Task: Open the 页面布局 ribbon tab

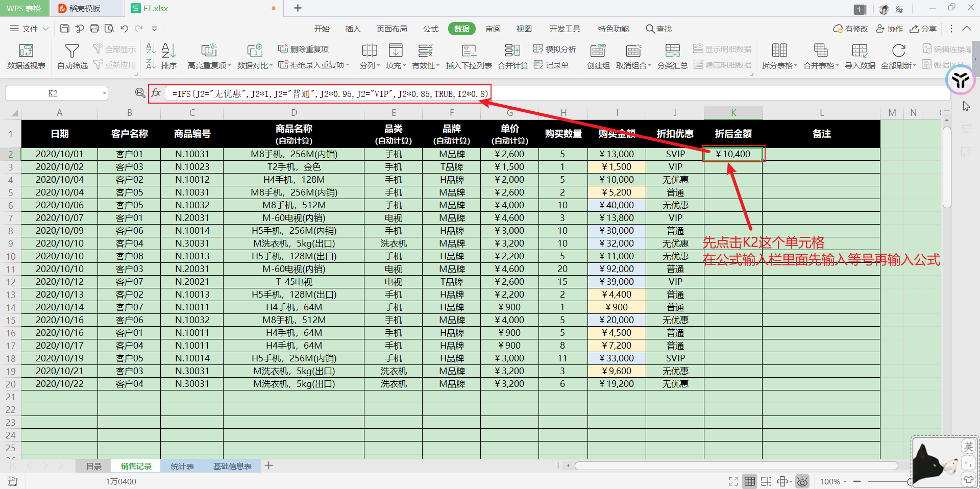Action: 391,29
